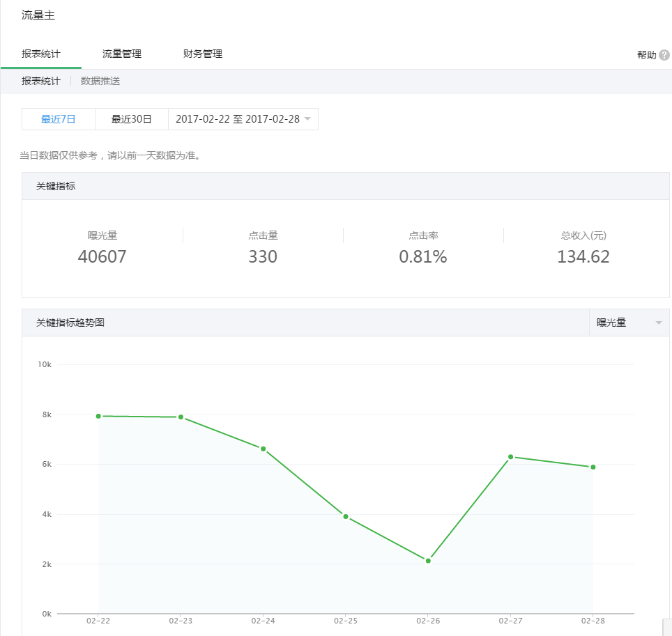The width and height of the screenshot is (672, 636).
Task: Select the 最近30日 date range button
Action: [x=132, y=119]
